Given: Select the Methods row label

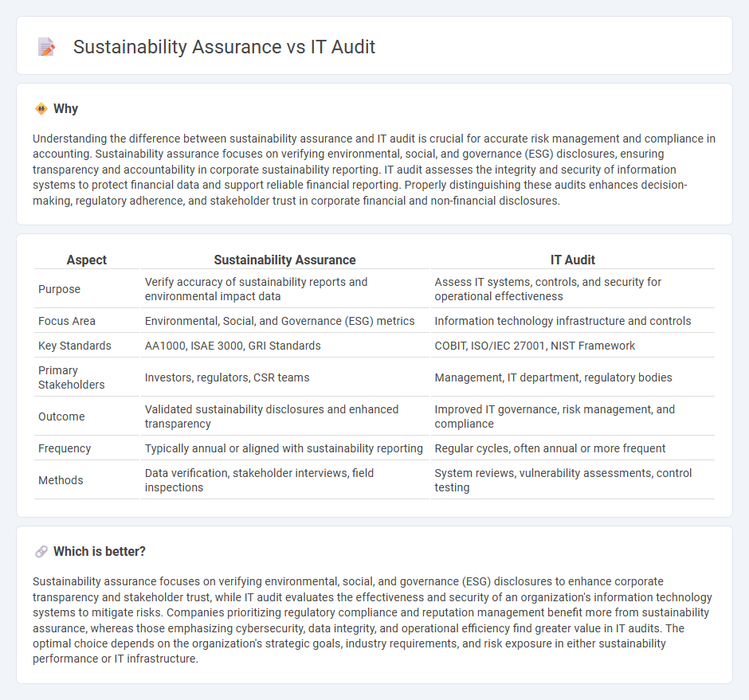Looking at the screenshot, I should [61, 480].
